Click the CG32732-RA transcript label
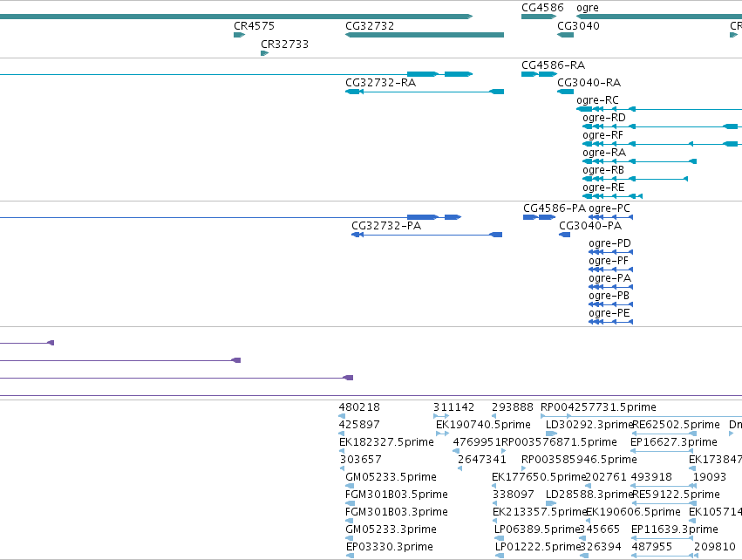 380,82
